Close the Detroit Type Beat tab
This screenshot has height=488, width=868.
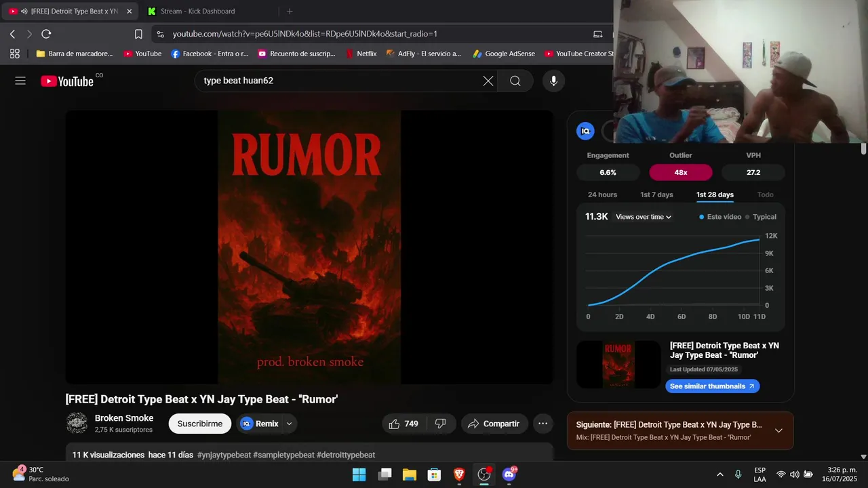coord(130,12)
